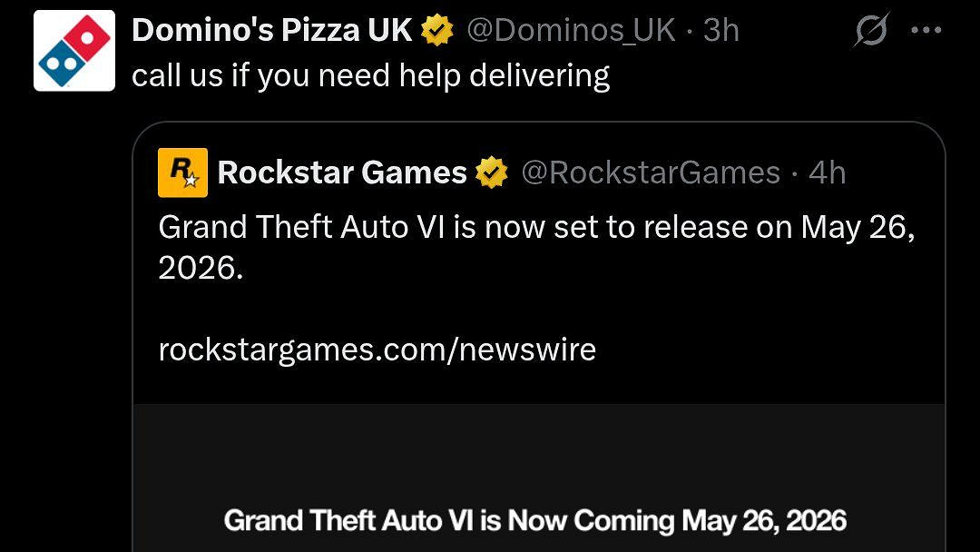Click Rockstar Games' gold verified badge
Screen dimensions: 980x552
click(492, 172)
